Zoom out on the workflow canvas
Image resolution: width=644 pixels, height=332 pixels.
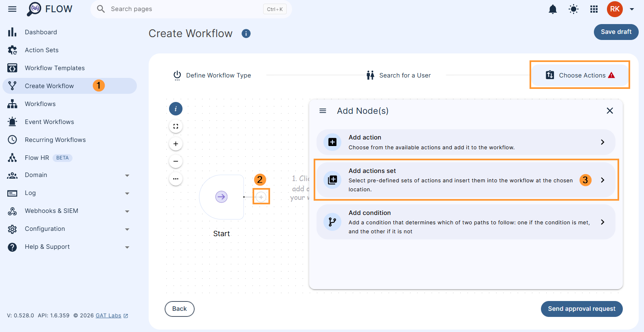tap(176, 162)
